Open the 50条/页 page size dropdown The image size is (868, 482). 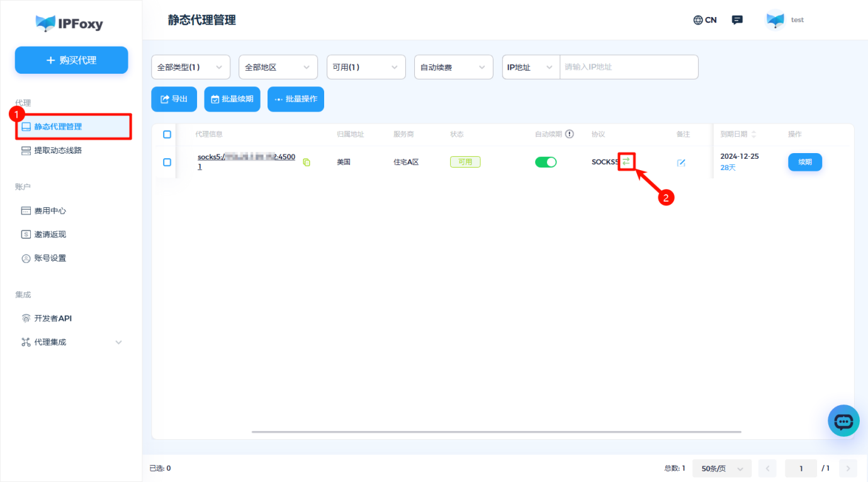[721, 468]
